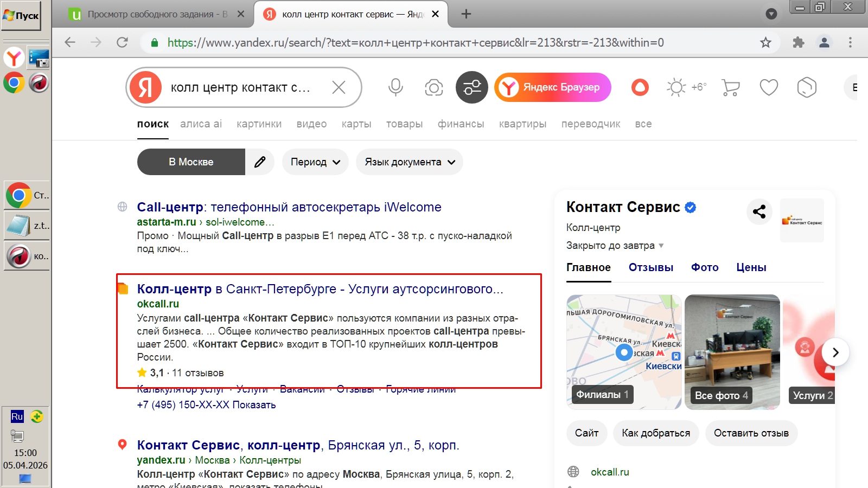Open a new browser tab
The width and height of the screenshot is (868, 488).
(x=466, y=14)
